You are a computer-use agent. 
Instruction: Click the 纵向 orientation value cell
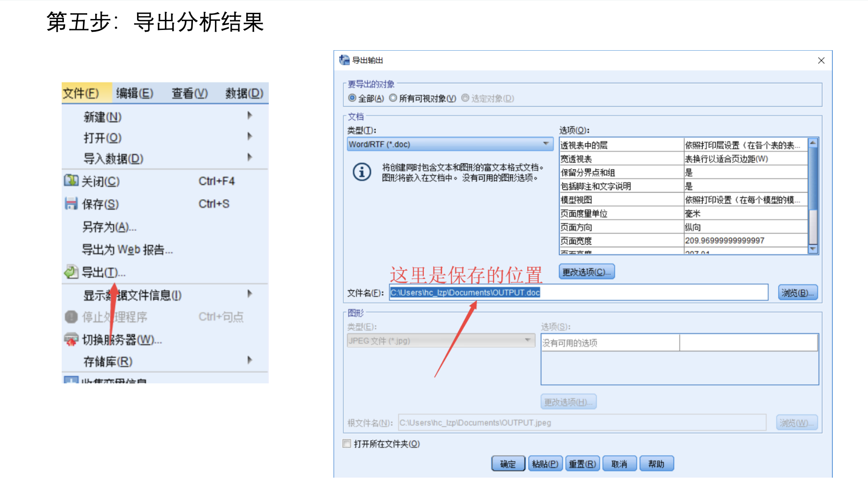(746, 227)
